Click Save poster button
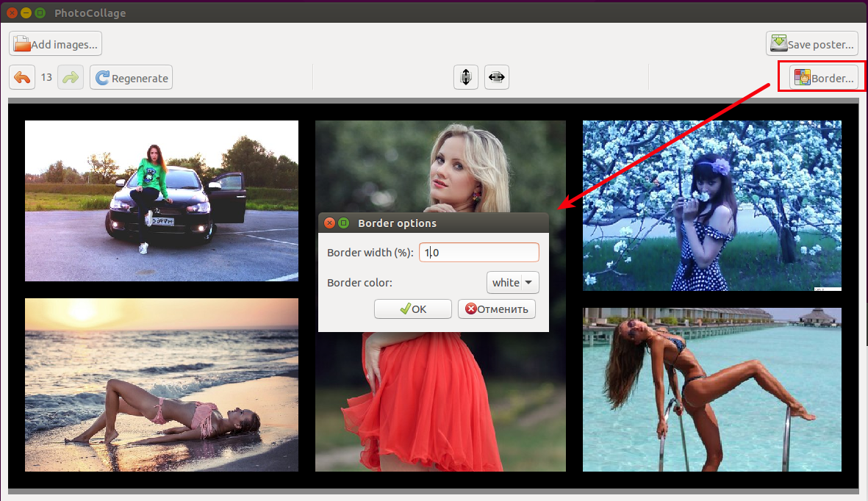This screenshot has height=501, width=868. point(812,44)
